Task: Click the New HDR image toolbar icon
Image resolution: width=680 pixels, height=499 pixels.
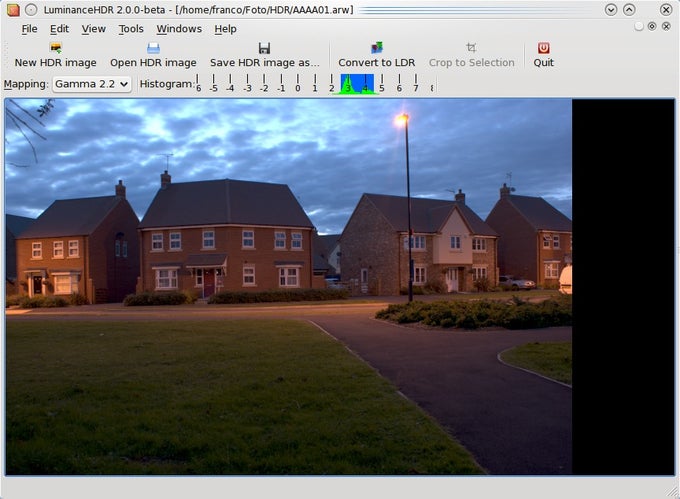Action: (56, 48)
